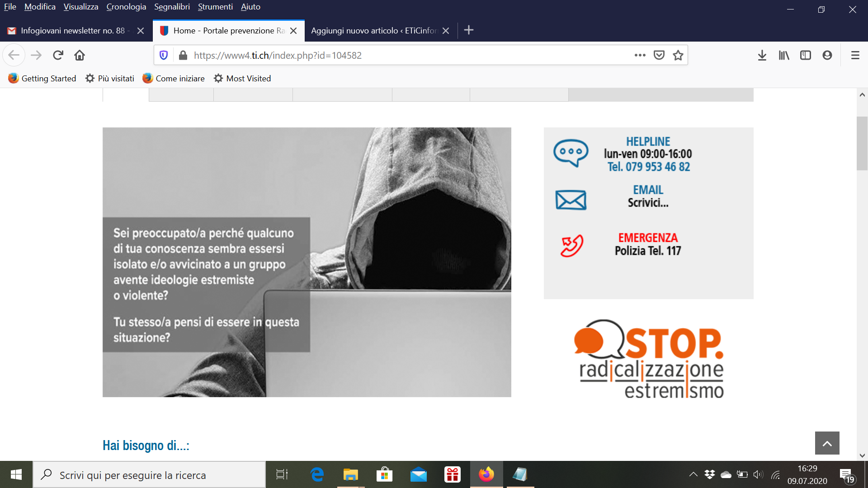
Task: Open Dropbox tray icon
Action: [x=709, y=474]
